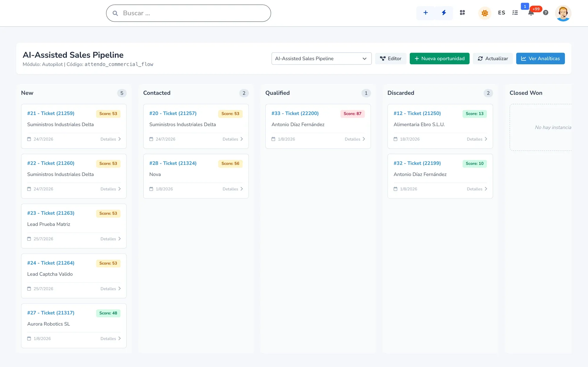Focus the Buscar search field

pyautogui.click(x=188, y=13)
